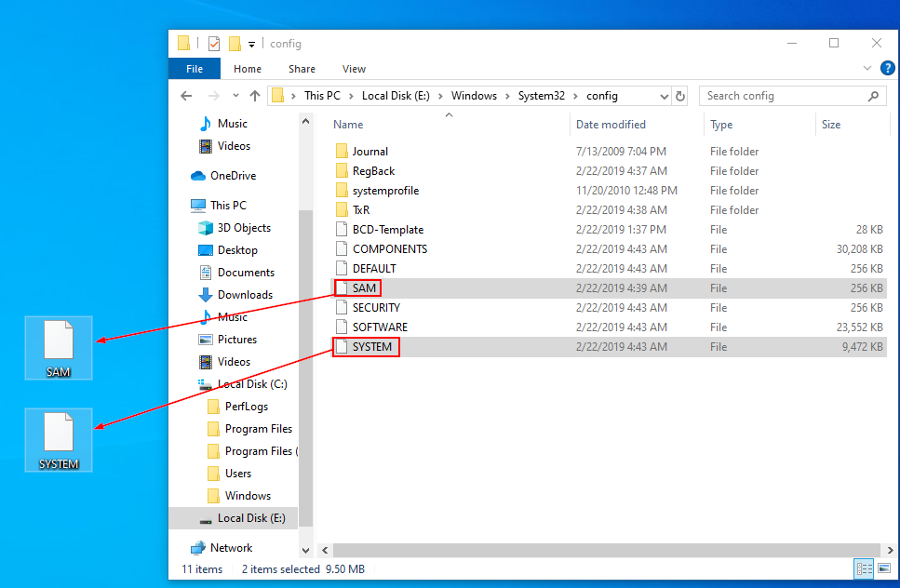Viewport: 900px width, 588px height.
Task: Click horizontal scrollbar left arrow
Action: click(x=325, y=550)
